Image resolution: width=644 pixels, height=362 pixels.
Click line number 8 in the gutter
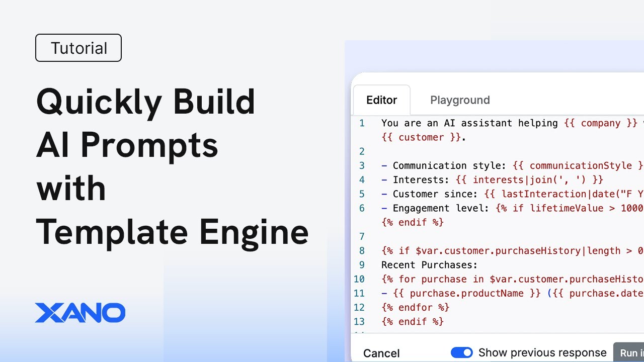[x=361, y=250]
